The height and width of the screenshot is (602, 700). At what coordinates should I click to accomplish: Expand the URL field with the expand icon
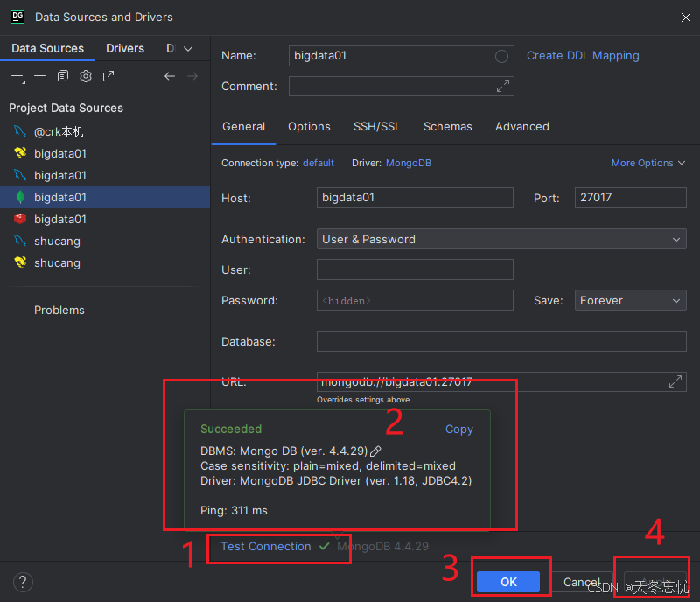(675, 381)
